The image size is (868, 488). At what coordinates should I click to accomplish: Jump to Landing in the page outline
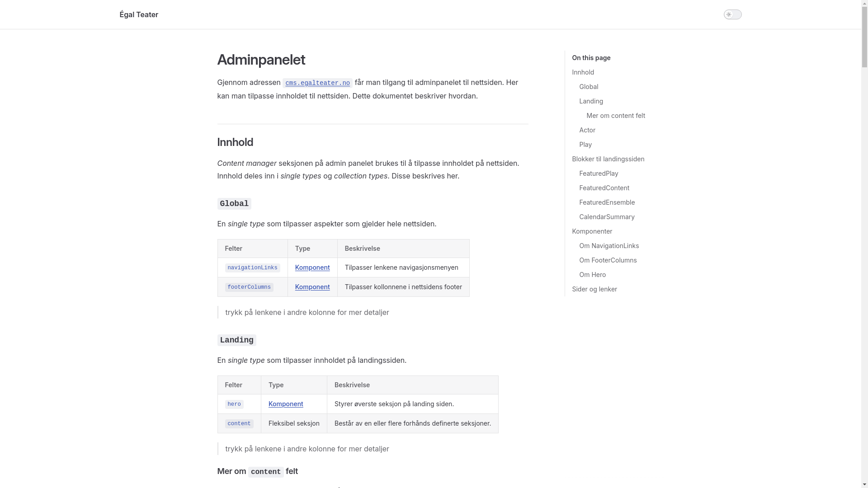pyautogui.click(x=591, y=101)
